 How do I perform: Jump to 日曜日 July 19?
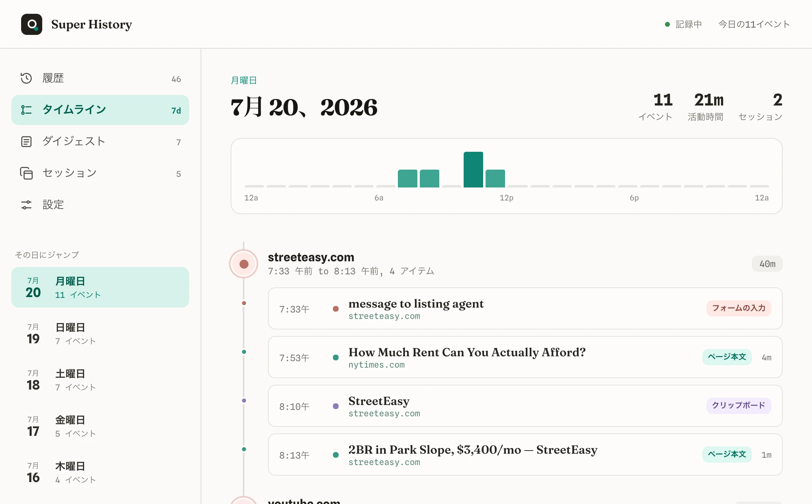point(100,334)
